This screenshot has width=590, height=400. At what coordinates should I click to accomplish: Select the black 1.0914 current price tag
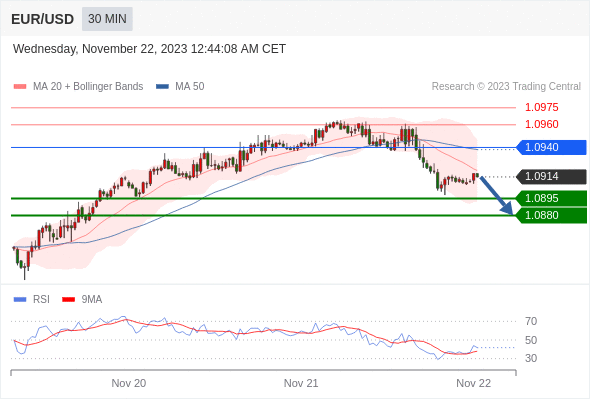pyautogui.click(x=552, y=176)
